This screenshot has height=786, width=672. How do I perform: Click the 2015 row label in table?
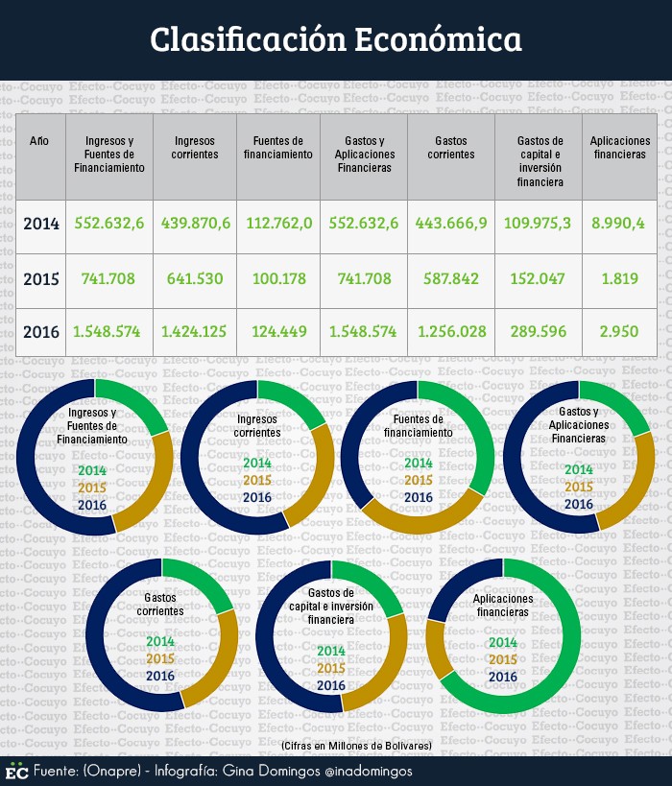point(41,278)
